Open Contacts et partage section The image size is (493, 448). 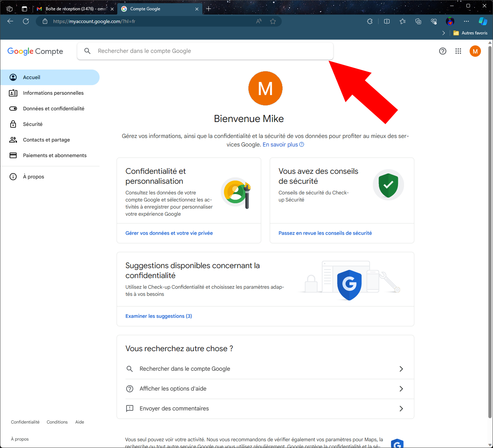click(50, 140)
